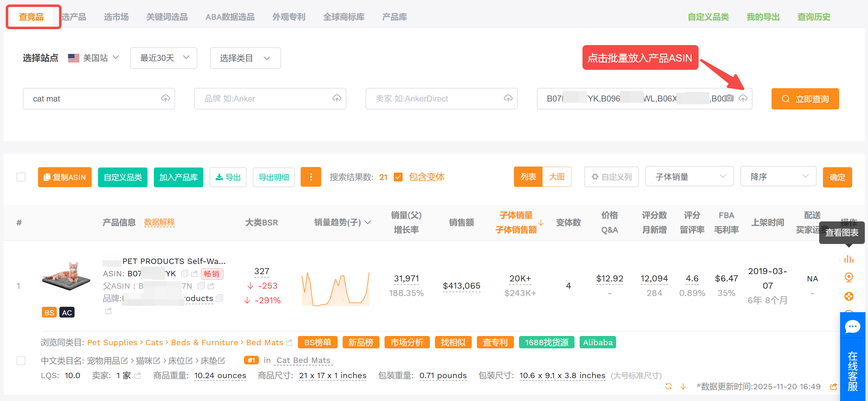Image resolution: width=868 pixels, height=401 pixels.
Task: Click upload icon in cat mat keyword field
Action: tap(165, 98)
